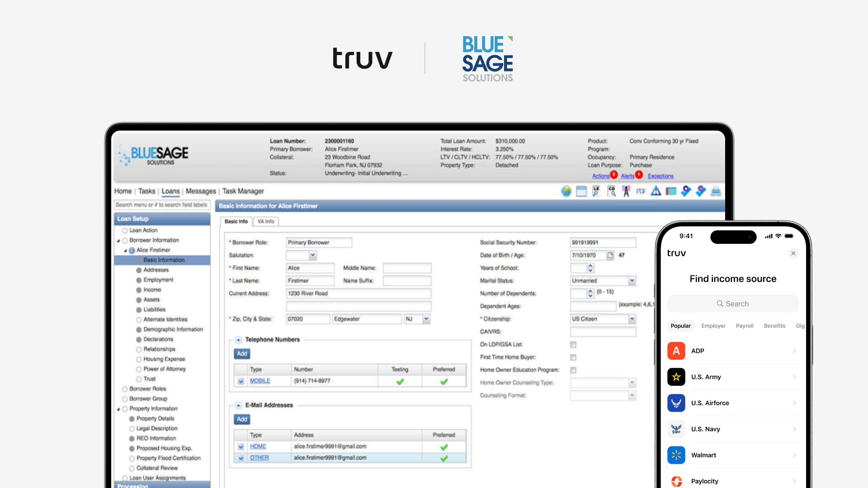Viewport: 868px width, 488px height.
Task: Click the printer icon in the toolbar
Action: coord(716,191)
